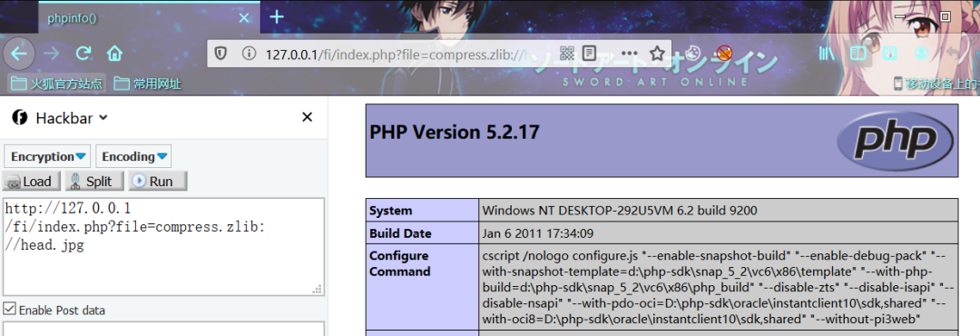This screenshot has width=980, height=336.
Task: Click the screenshot extension icon in the toolbar
Action: coord(889,54)
